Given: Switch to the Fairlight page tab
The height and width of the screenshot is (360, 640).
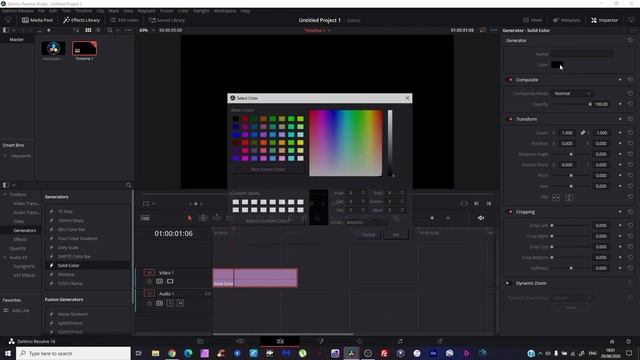Looking at the screenshot, I should 400,341.
